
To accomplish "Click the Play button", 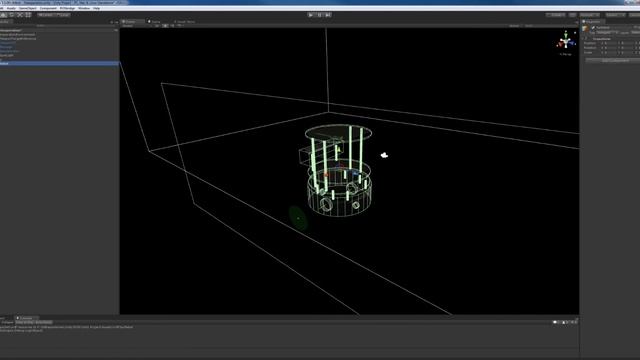I will pyautogui.click(x=311, y=15).
